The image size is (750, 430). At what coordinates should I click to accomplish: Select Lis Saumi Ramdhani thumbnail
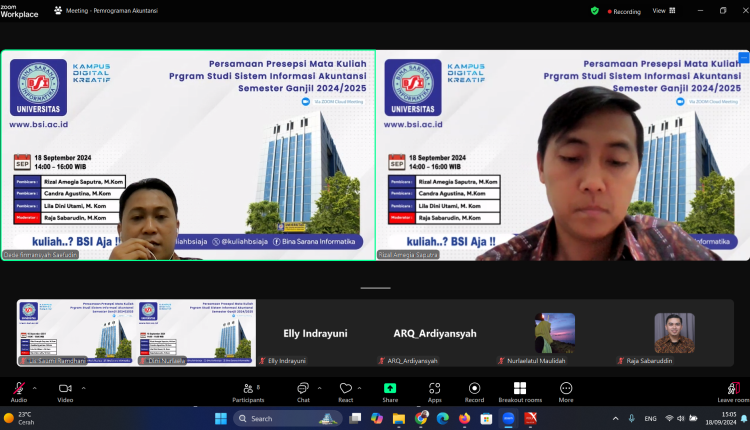click(77, 333)
